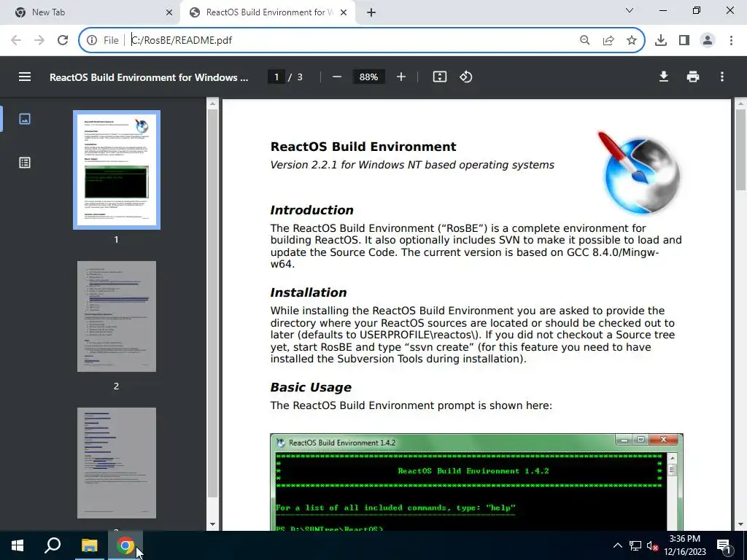
Task: Select the ReactOS Build Environment tab
Action: (x=268, y=12)
